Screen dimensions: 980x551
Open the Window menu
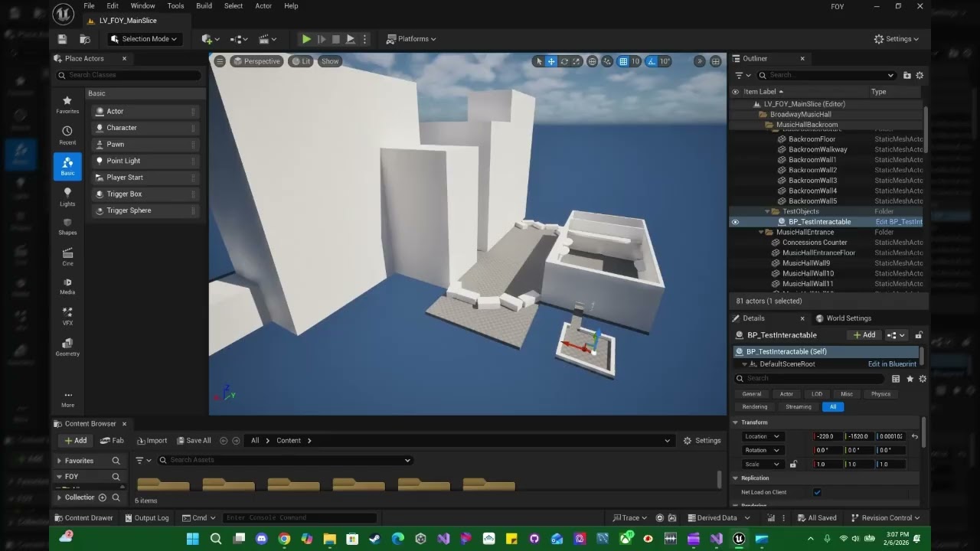tap(142, 5)
